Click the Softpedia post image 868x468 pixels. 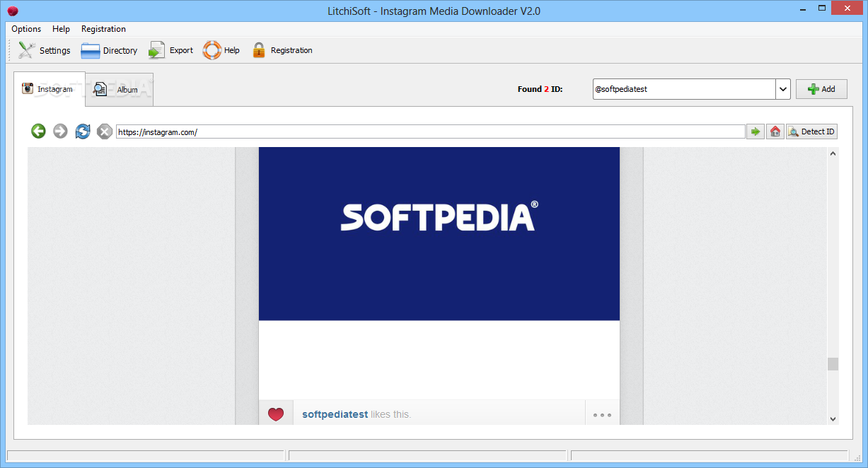pyautogui.click(x=439, y=234)
